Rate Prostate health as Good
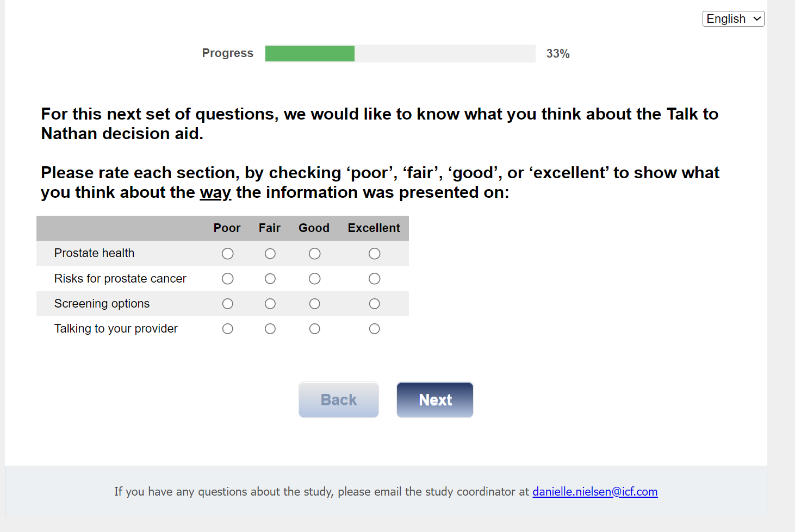795x532 pixels. [x=315, y=254]
